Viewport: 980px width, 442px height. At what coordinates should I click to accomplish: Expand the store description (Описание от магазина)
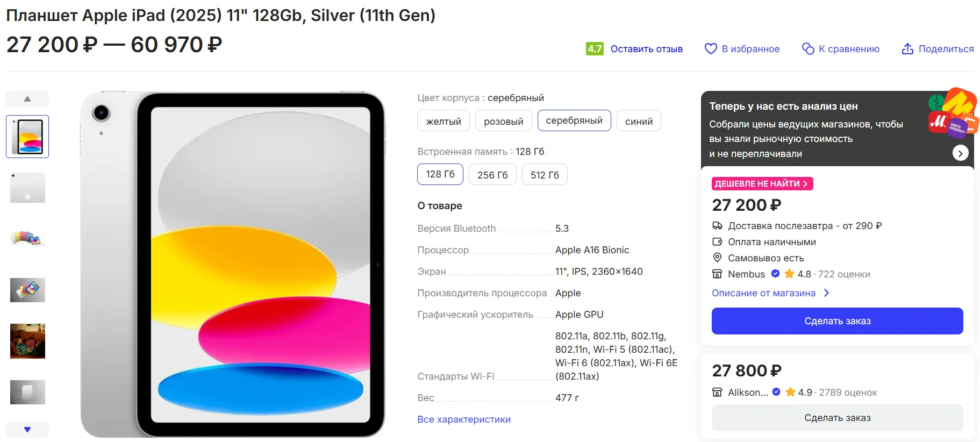[x=770, y=293]
